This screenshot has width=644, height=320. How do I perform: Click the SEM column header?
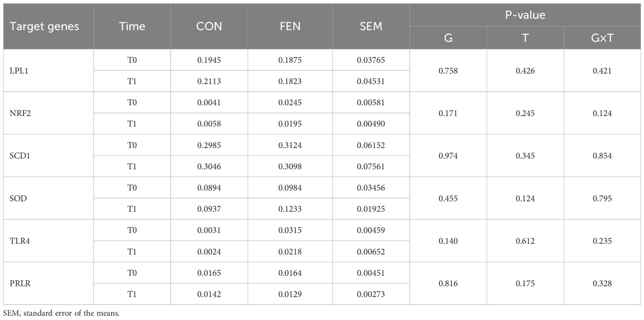(371, 26)
